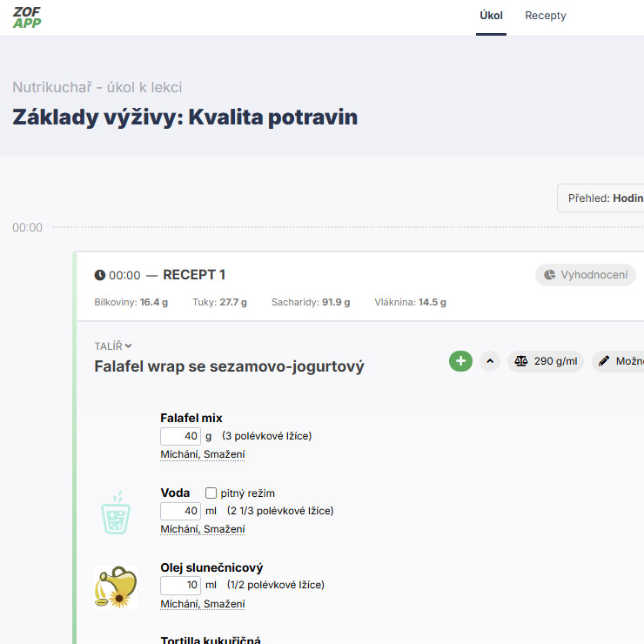Click the Falafel mix grams input field

(x=180, y=436)
